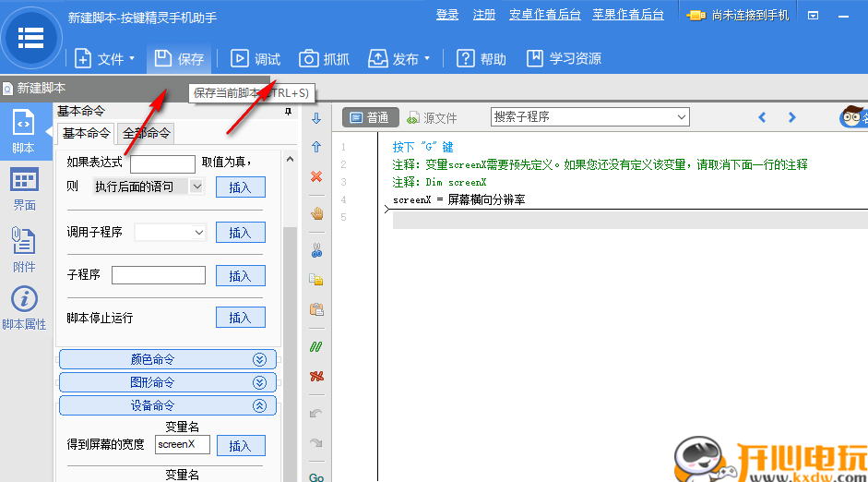Delete line with red X icon
The width and height of the screenshot is (868, 482).
click(x=316, y=176)
